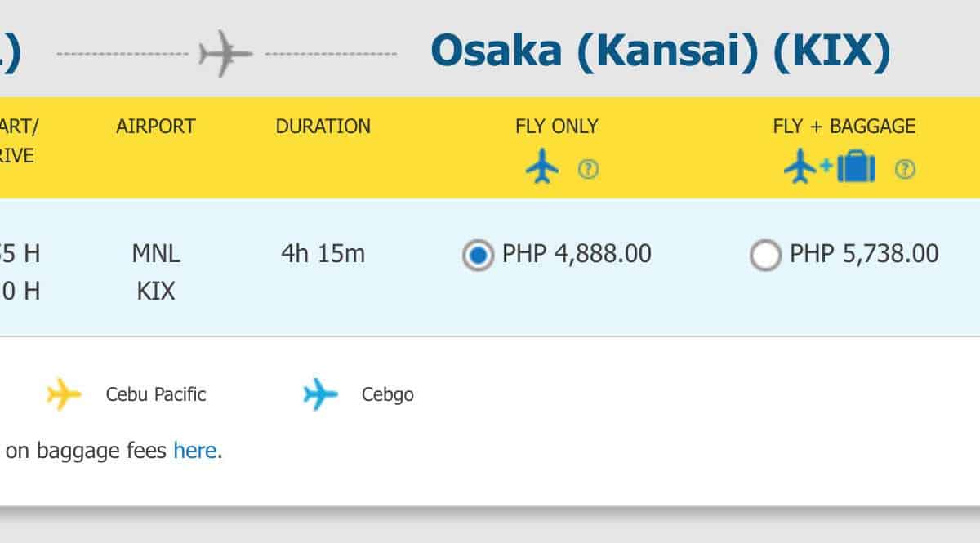This screenshot has width=980, height=543.
Task: Click the blue plane icon under Fly Only
Action: point(541,169)
